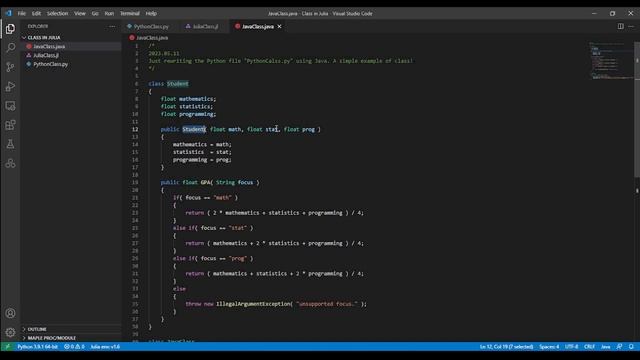The height and width of the screenshot is (360, 640).
Task: Open JuliaClass.jl in the explorer tree
Action: [46, 55]
